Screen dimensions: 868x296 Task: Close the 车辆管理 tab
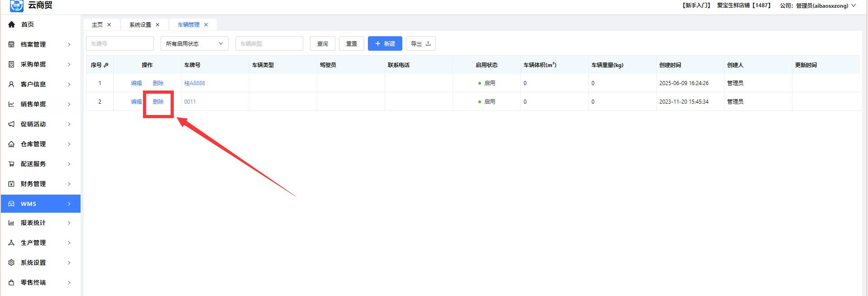pos(206,25)
